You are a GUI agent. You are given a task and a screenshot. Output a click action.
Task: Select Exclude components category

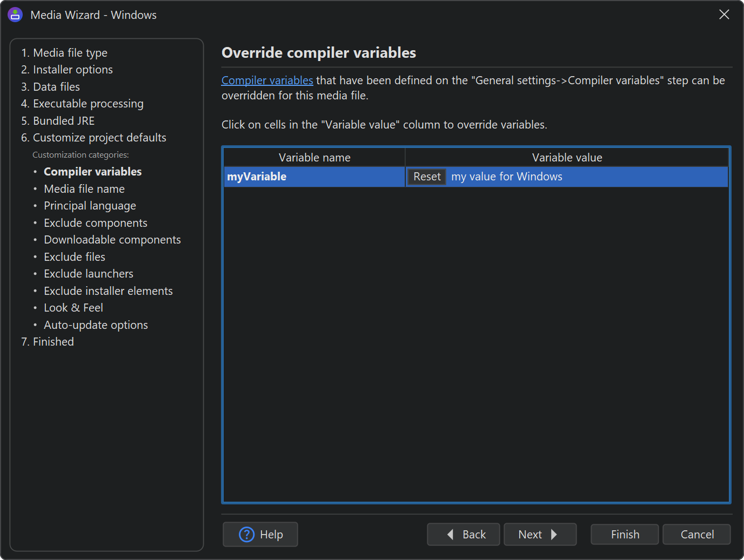tap(96, 223)
